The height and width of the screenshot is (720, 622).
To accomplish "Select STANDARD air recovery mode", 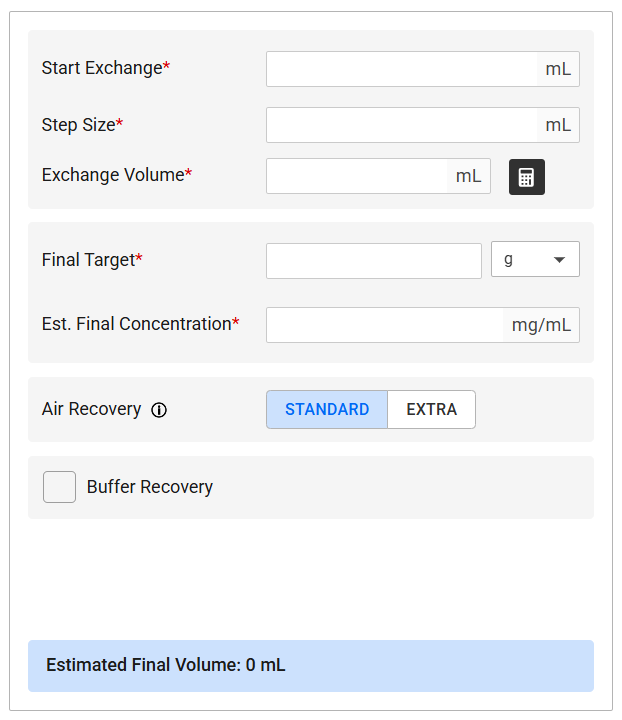I will [x=327, y=409].
